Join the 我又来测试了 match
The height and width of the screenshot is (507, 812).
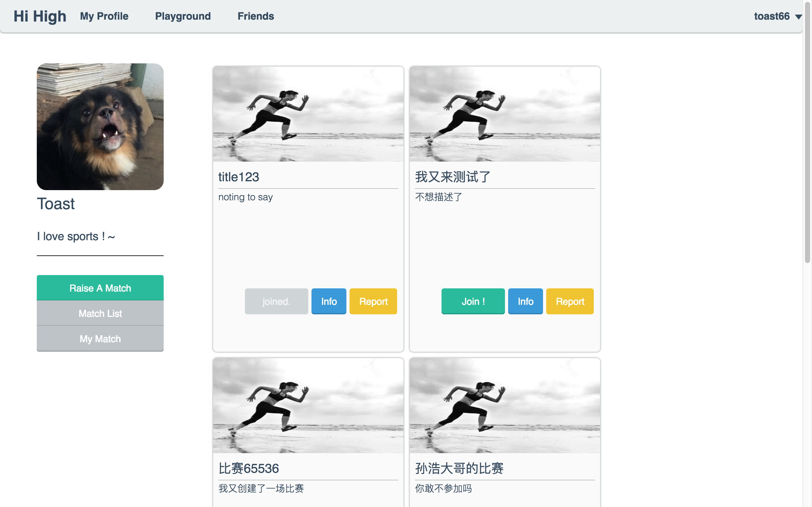click(x=473, y=301)
